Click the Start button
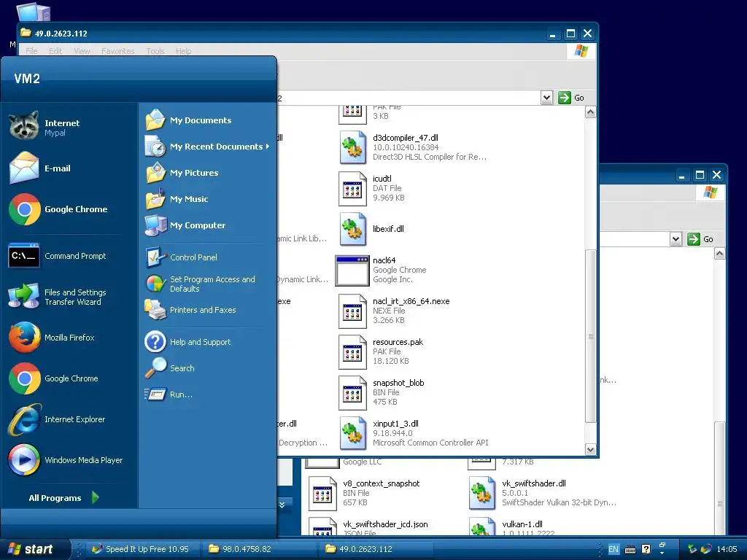 coord(35,549)
